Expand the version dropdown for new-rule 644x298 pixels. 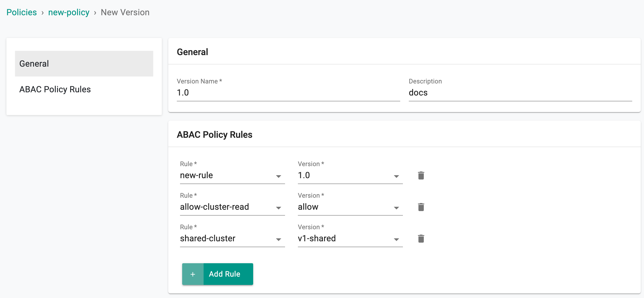[x=397, y=176]
